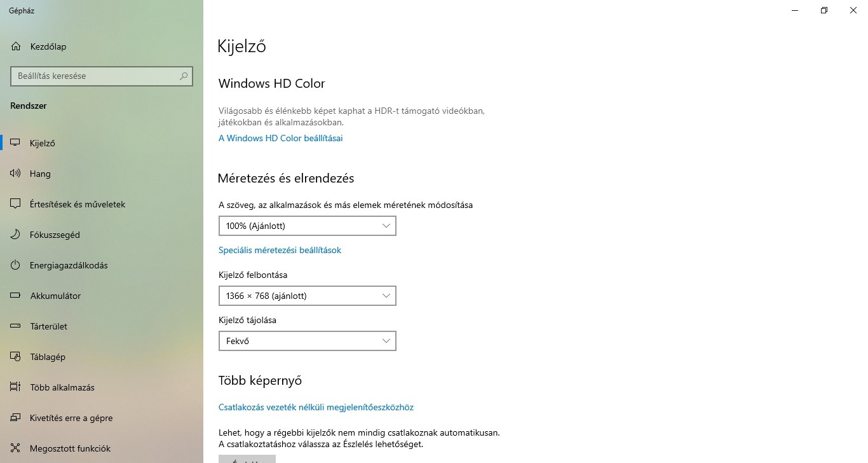
Task: Expand the 1366 × 768 resolution dropdown
Action: 307,296
